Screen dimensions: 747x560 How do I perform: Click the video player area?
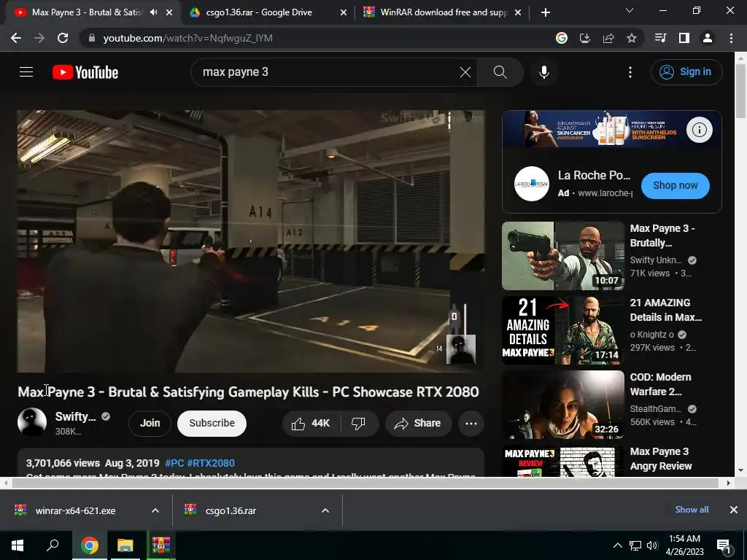(x=251, y=241)
